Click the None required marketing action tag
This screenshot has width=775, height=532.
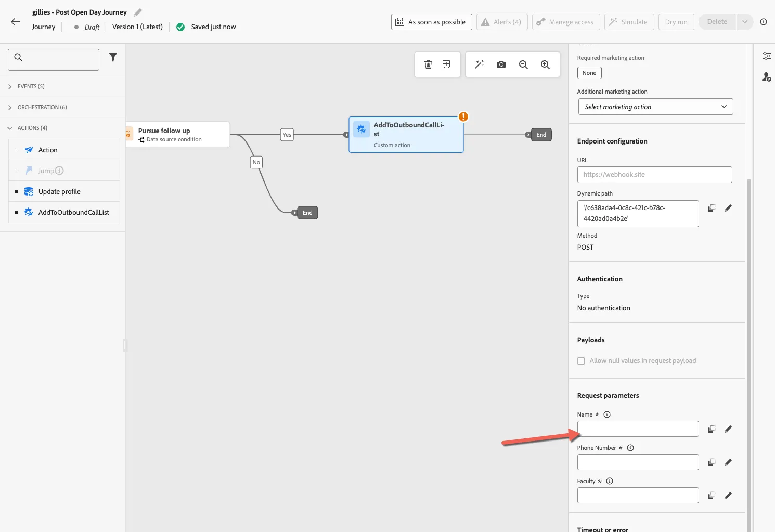point(589,73)
